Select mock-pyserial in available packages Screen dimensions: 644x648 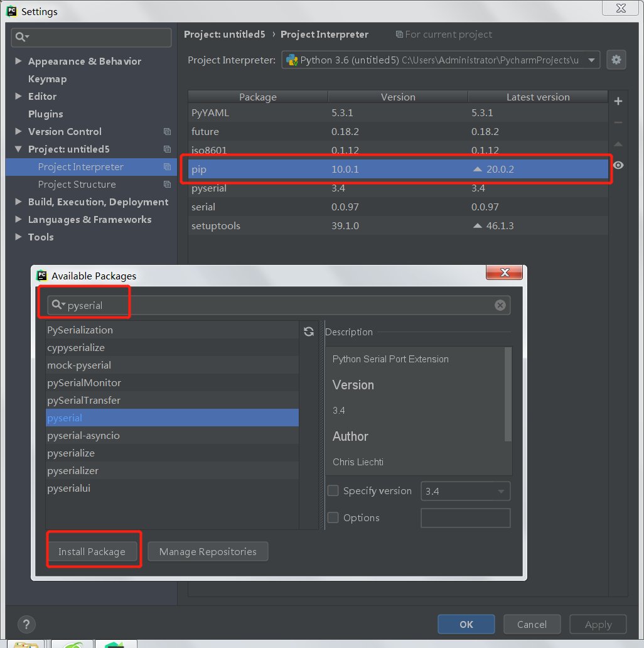(x=172, y=365)
